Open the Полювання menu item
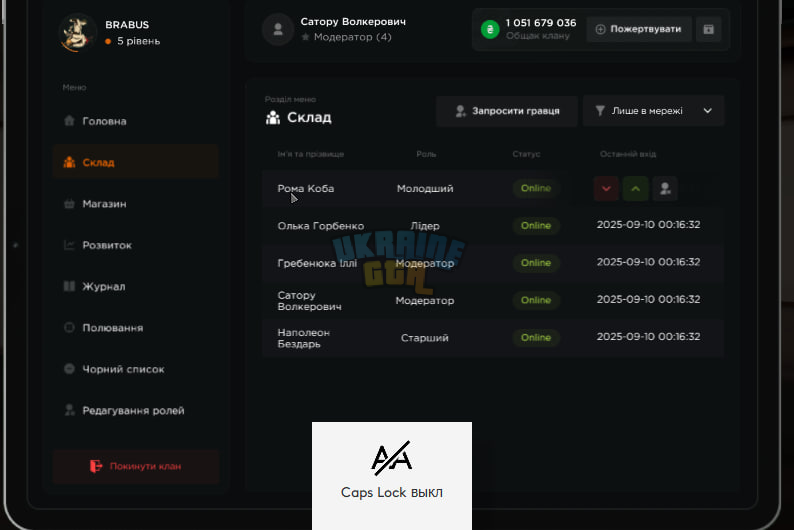 point(135,328)
